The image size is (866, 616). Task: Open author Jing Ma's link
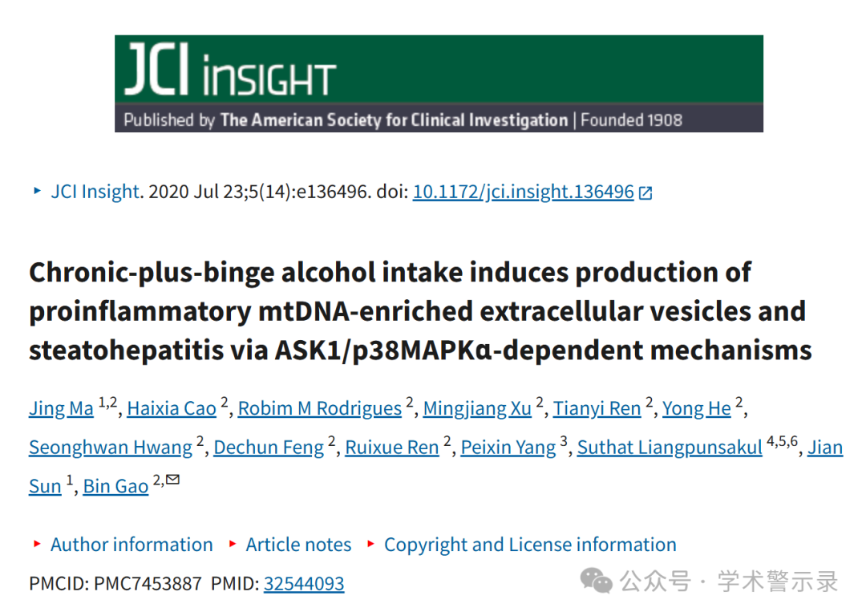(61, 408)
